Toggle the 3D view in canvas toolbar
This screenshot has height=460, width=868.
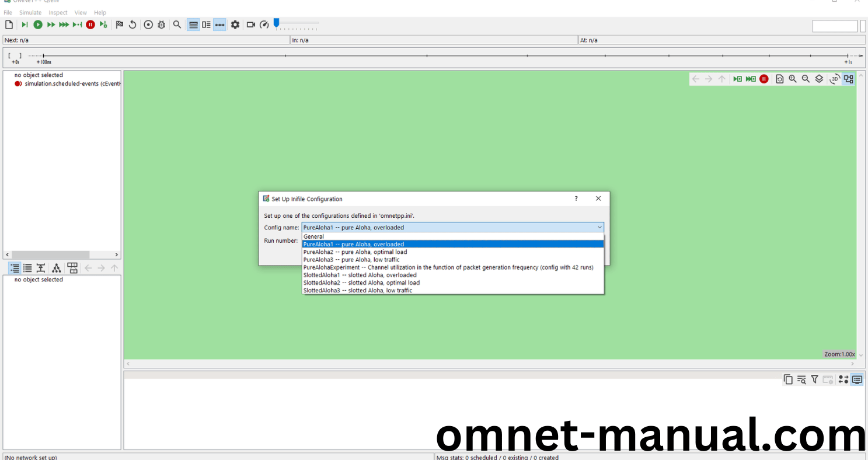tap(835, 79)
